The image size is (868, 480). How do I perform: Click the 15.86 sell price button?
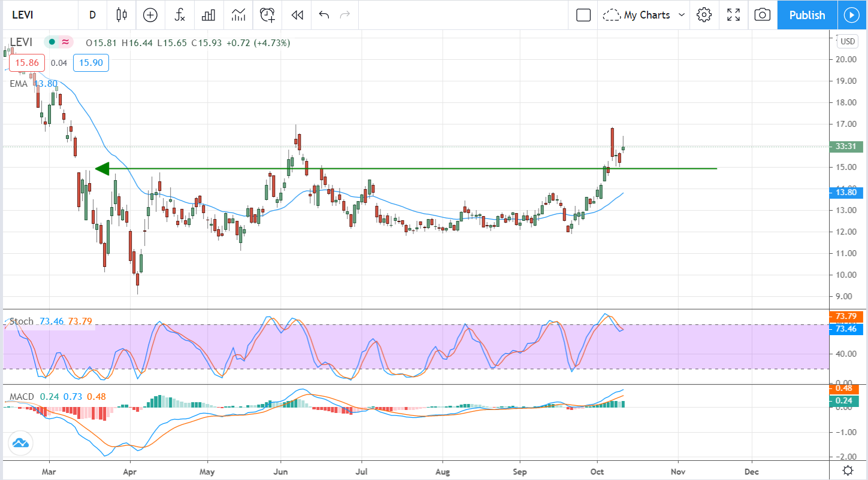coord(28,63)
